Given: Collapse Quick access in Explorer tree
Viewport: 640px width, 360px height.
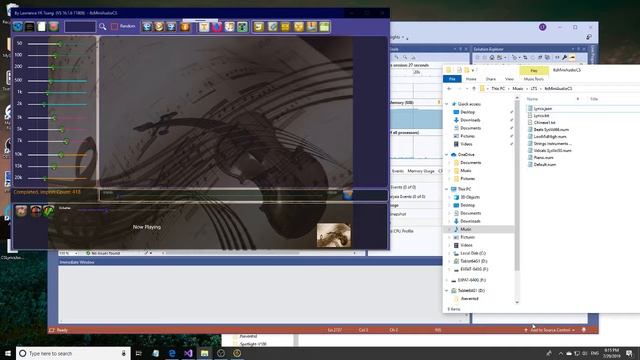Looking at the screenshot, I should (x=447, y=104).
